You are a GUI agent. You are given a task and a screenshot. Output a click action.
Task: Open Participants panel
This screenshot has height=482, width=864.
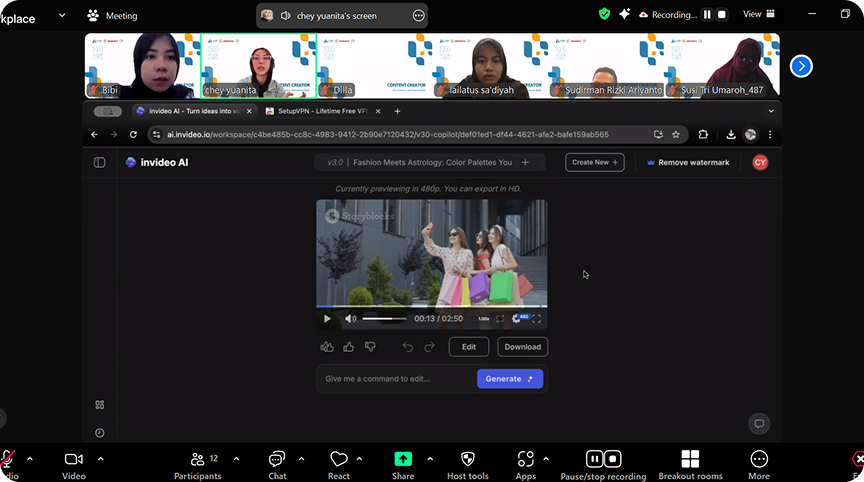197,465
